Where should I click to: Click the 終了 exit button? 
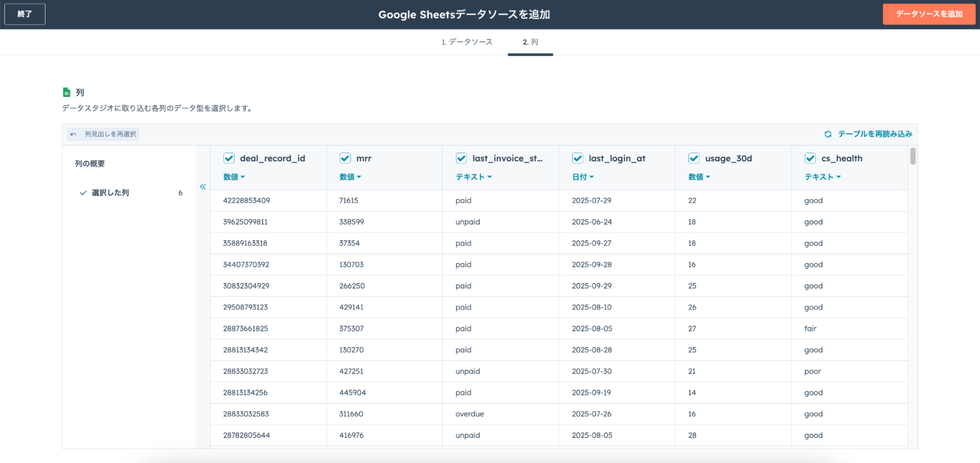25,14
